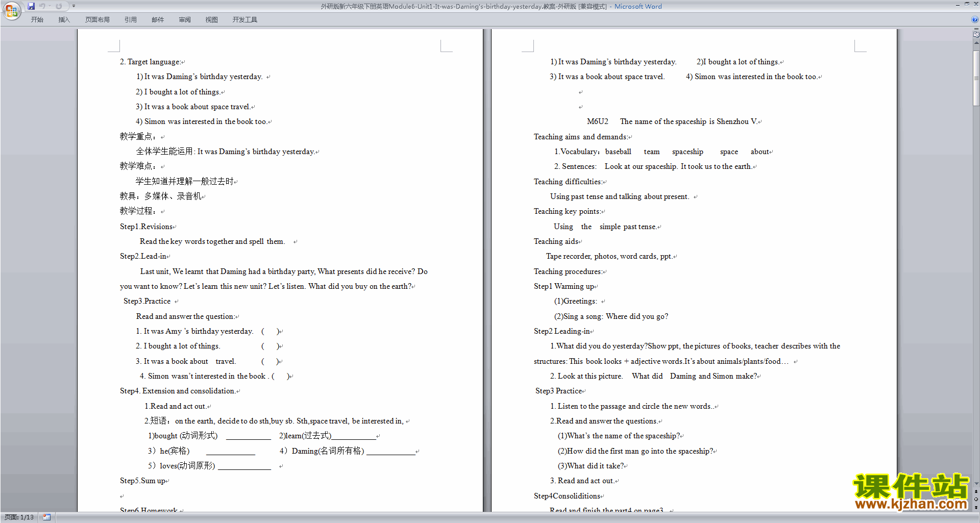Switch to the 页面布局 tab

(x=97, y=20)
